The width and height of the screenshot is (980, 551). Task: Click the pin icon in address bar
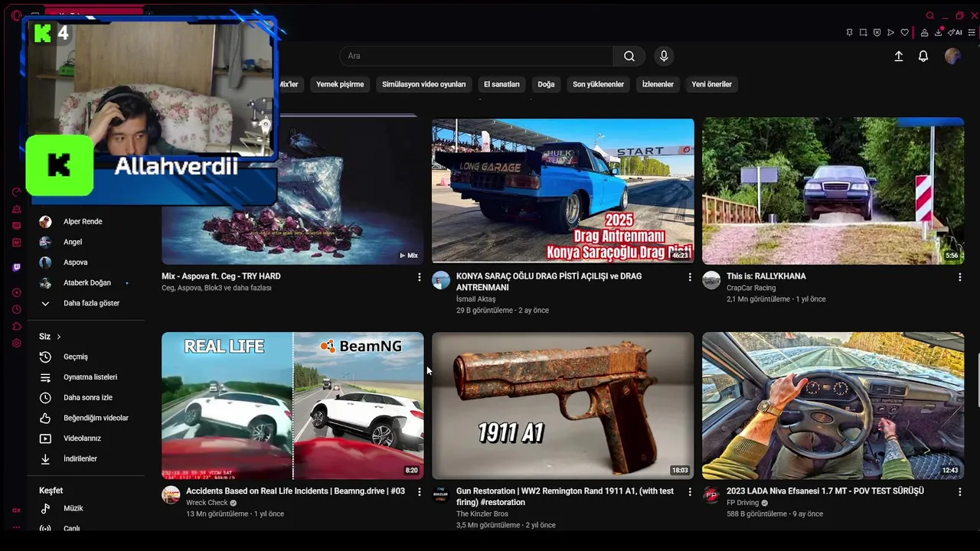849,32
